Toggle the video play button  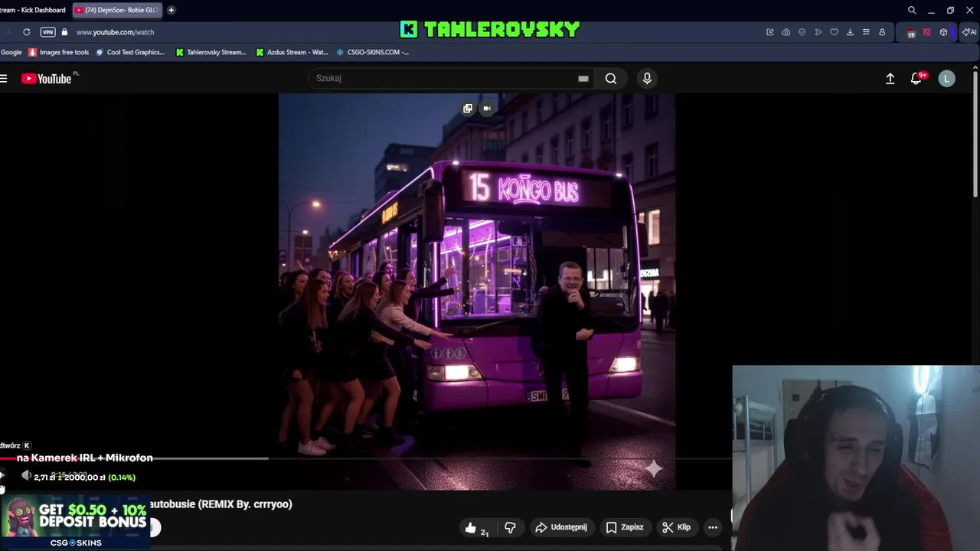[2, 476]
